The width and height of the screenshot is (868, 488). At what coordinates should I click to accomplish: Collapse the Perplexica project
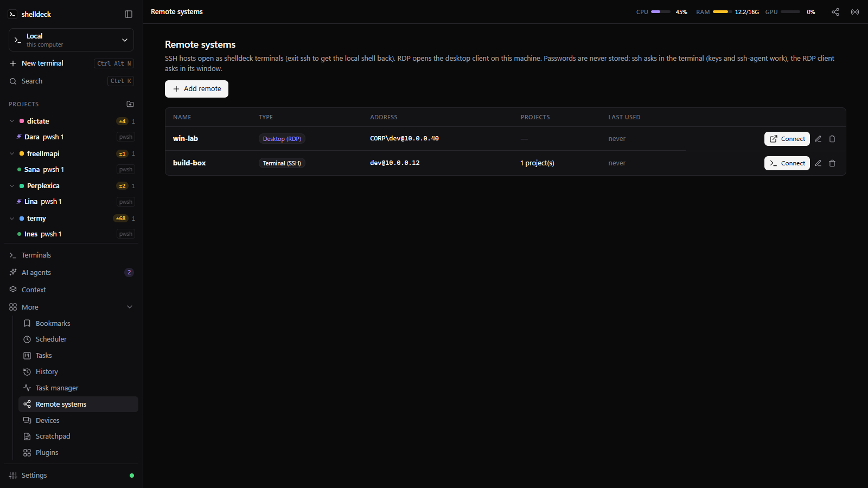12,186
